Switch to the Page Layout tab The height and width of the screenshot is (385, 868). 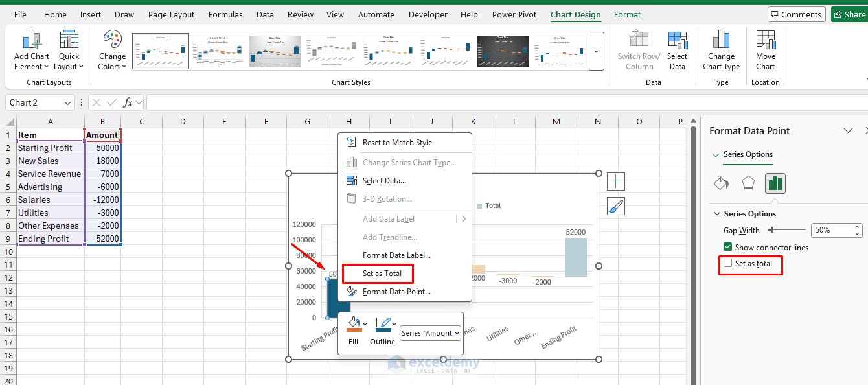(x=171, y=14)
